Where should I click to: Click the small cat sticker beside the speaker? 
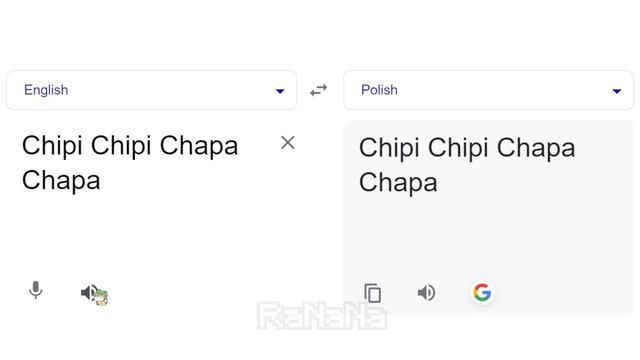coord(102,297)
